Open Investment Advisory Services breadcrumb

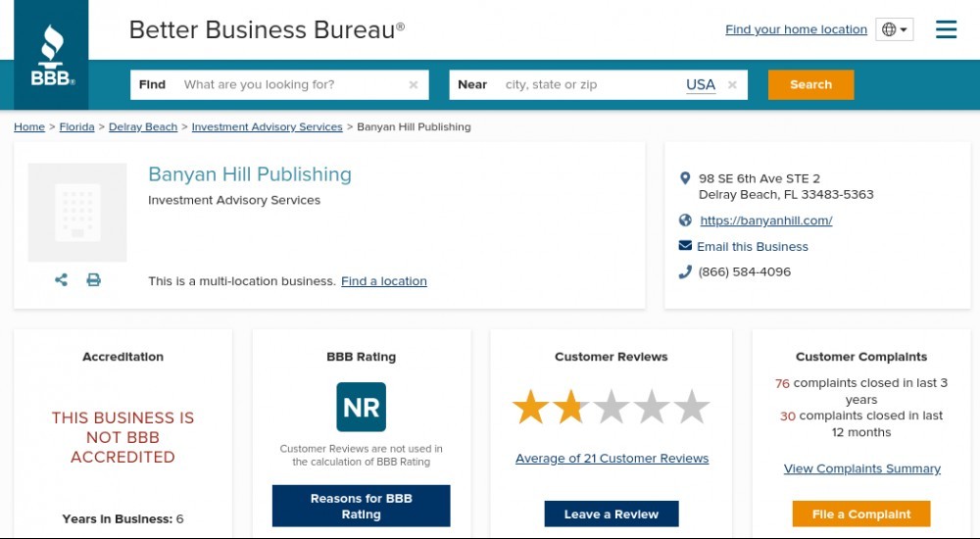(x=267, y=127)
